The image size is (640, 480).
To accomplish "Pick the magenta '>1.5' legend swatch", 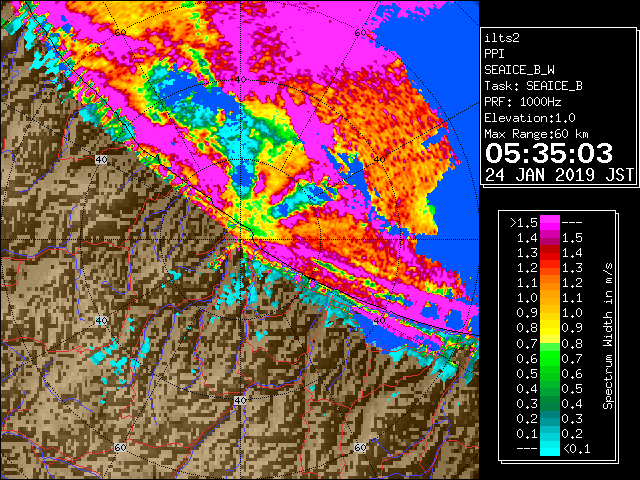I will pyautogui.click(x=549, y=222).
